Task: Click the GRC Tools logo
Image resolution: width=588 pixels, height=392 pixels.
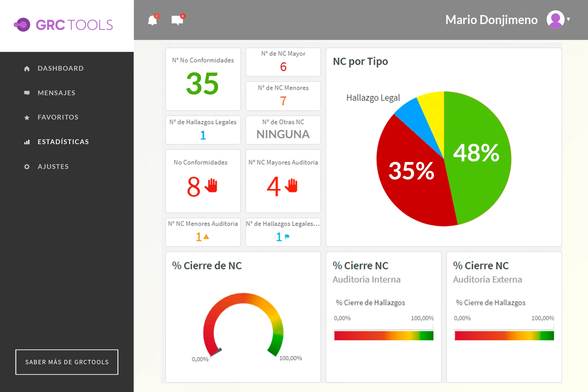Action: click(x=63, y=25)
